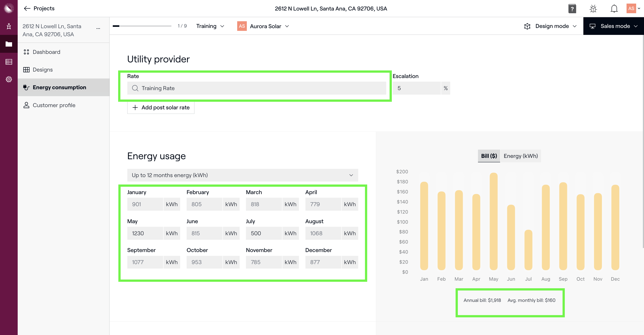Click the help question mark icon

[x=572, y=8]
